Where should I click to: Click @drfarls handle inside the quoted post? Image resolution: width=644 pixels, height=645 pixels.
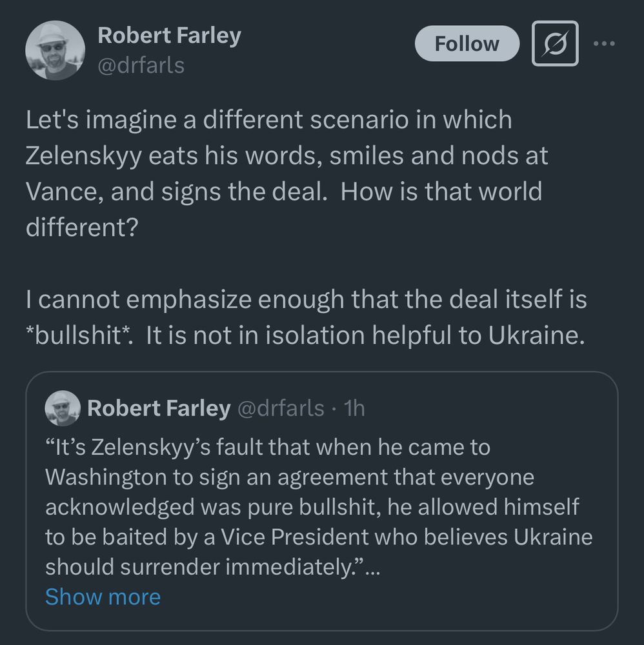pos(281,408)
